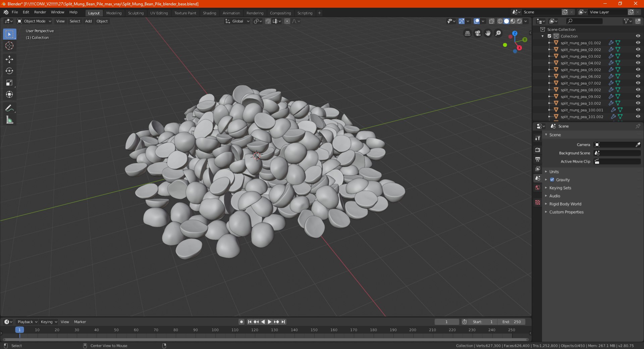Screen dimensions: 644x349
Task: Click the zoom view magnifier icon
Action: click(498, 33)
